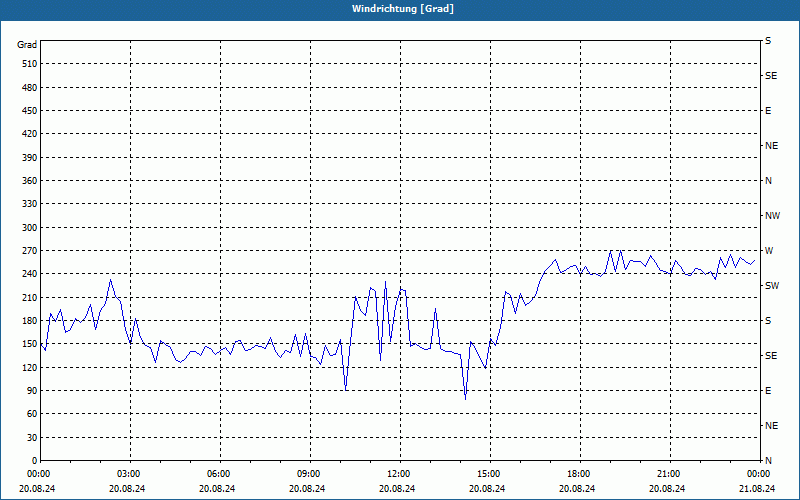Select the 30 y-axis value

32,438
